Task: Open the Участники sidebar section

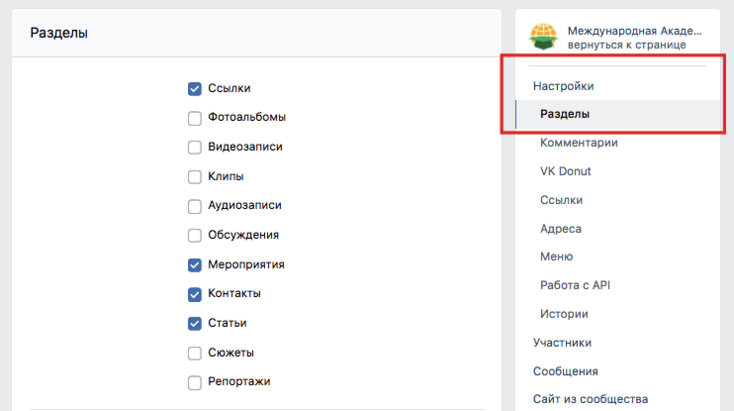Action: [562, 343]
